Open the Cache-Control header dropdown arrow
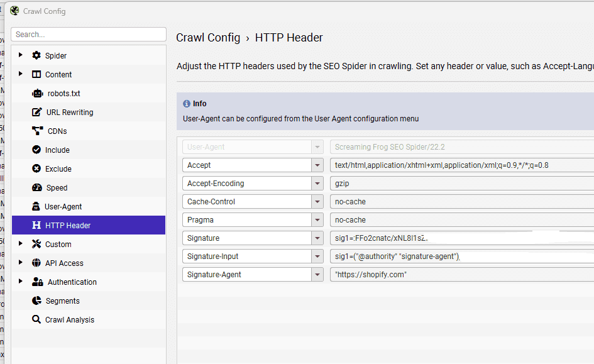Screen dimensions: 594x364 click(317, 202)
